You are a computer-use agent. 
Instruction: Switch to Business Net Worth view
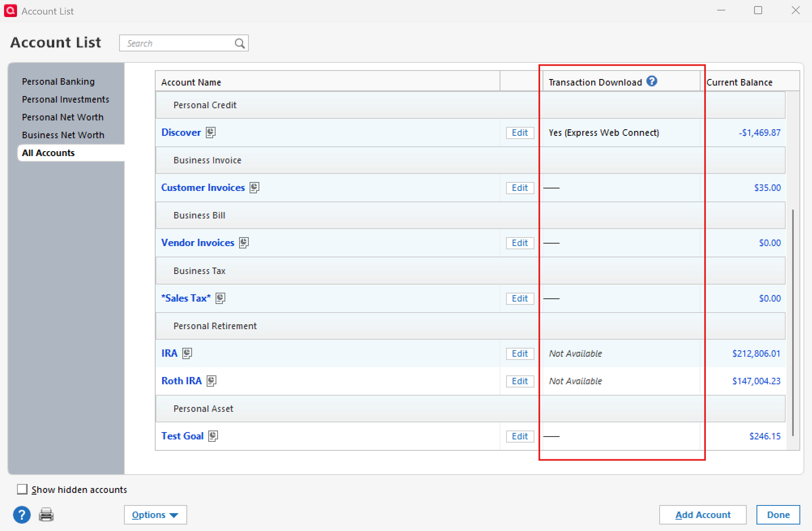click(x=63, y=135)
